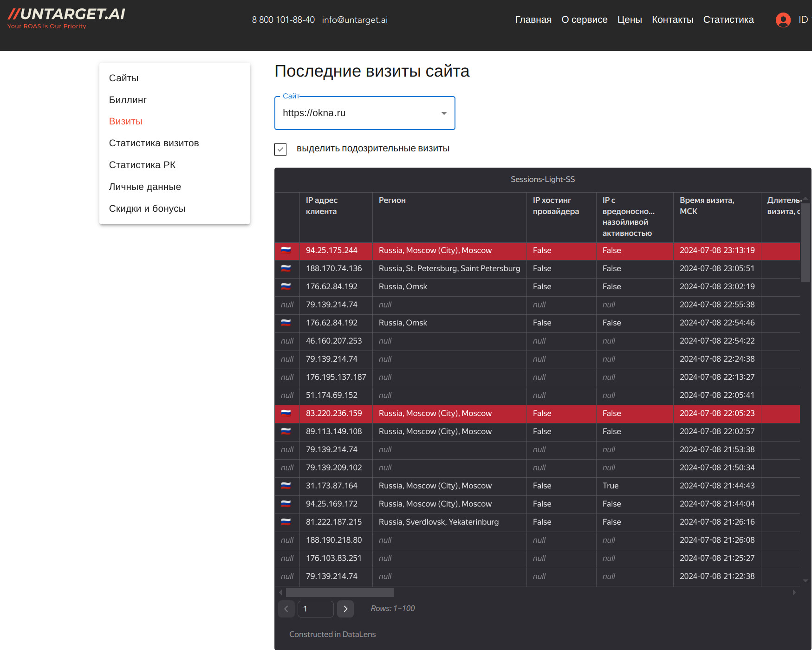
Task: Click the Constructed in DataLens link
Action: tap(332, 634)
